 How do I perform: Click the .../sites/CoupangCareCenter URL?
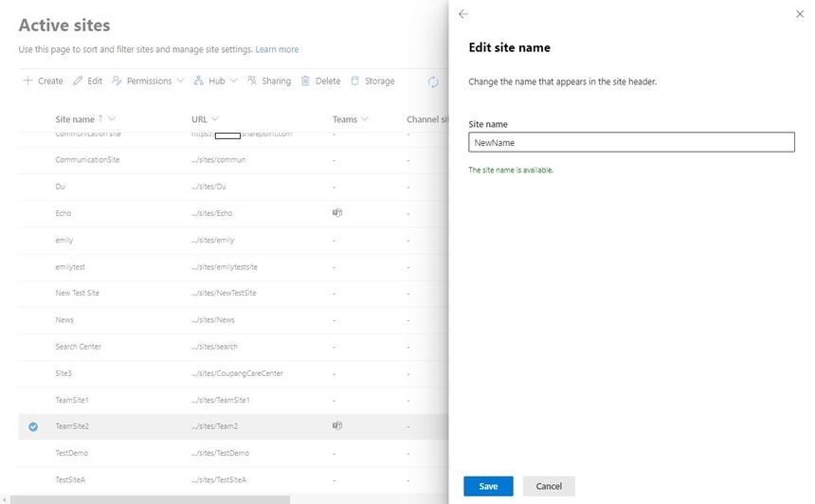click(237, 373)
